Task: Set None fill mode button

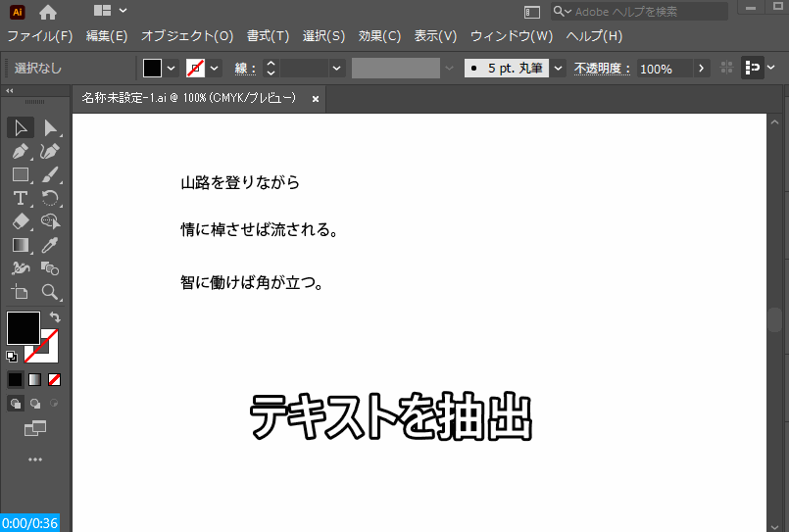Action: (54, 379)
